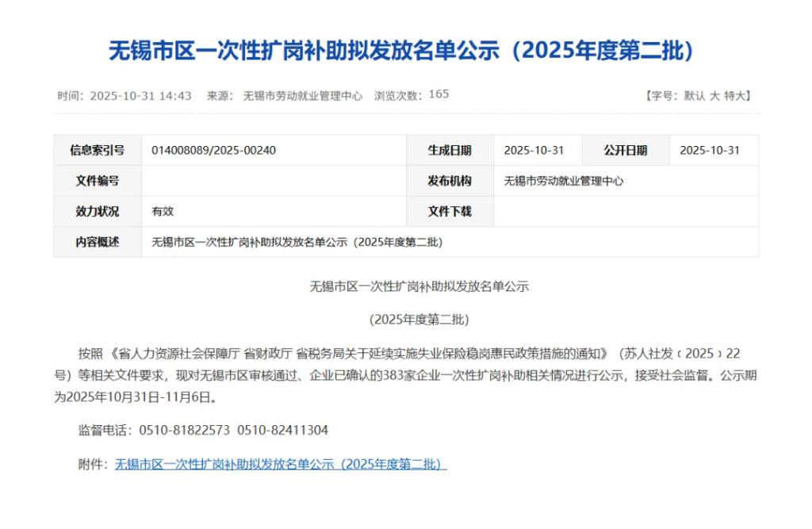Switch font size to 大
Image resolution: width=812 pixels, height=529 pixels.
[714, 96]
